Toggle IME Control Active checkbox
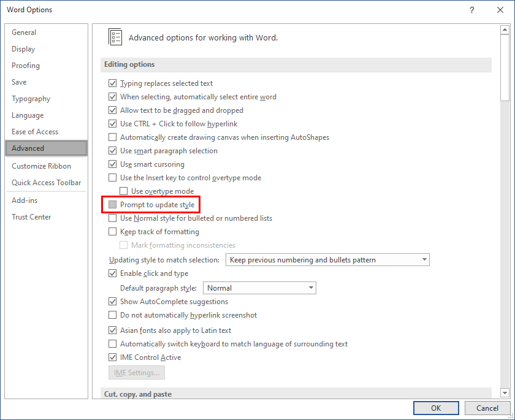 [112, 357]
